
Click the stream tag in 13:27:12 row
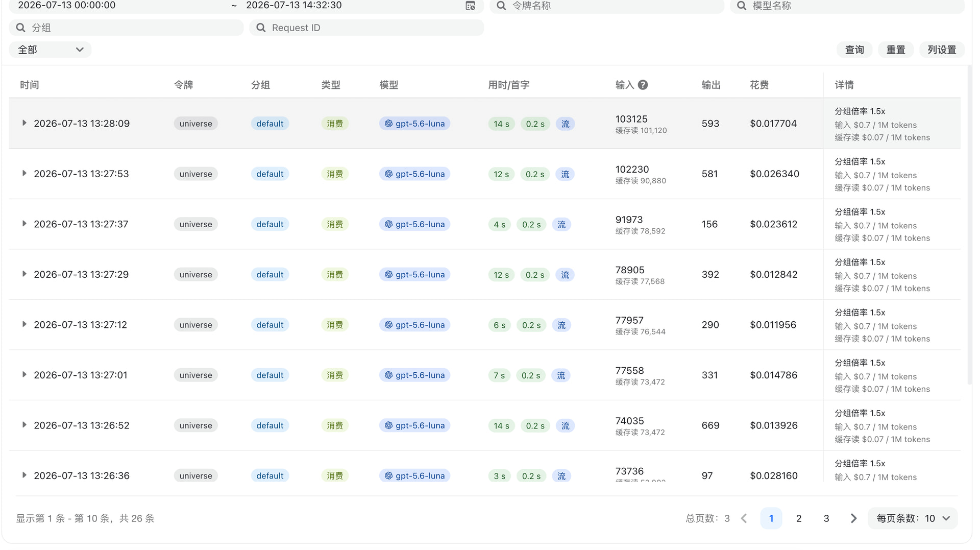coord(561,325)
